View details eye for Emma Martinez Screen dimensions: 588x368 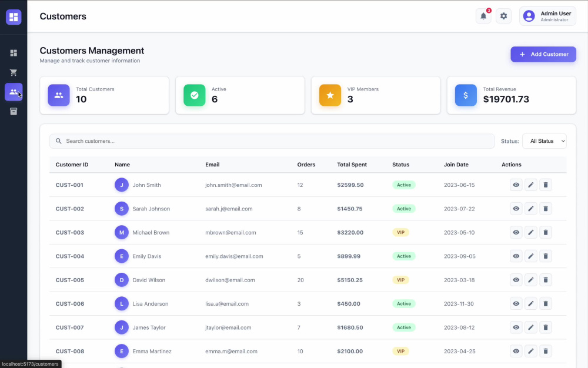tap(516, 351)
